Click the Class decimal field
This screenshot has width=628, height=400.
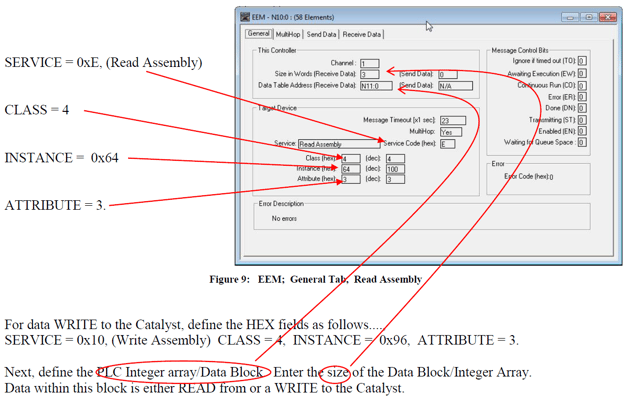click(x=395, y=159)
